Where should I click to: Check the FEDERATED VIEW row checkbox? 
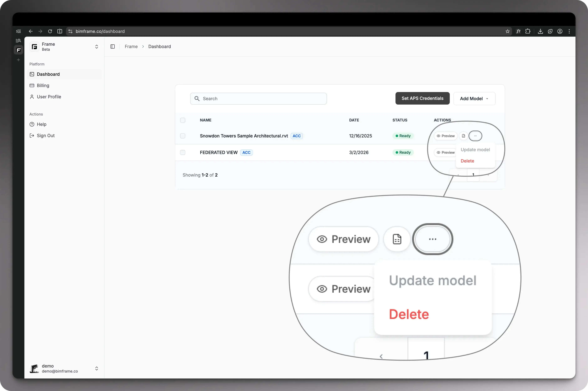[183, 152]
